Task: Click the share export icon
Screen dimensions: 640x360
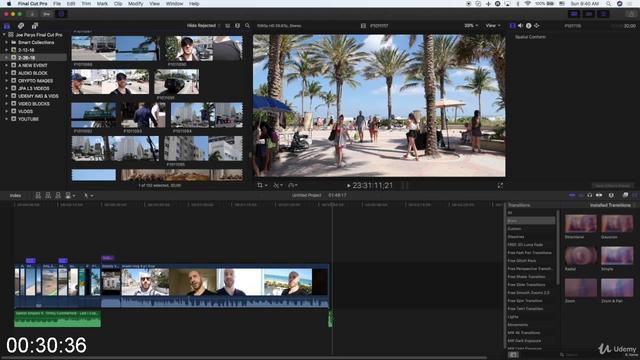Action: click(x=631, y=14)
